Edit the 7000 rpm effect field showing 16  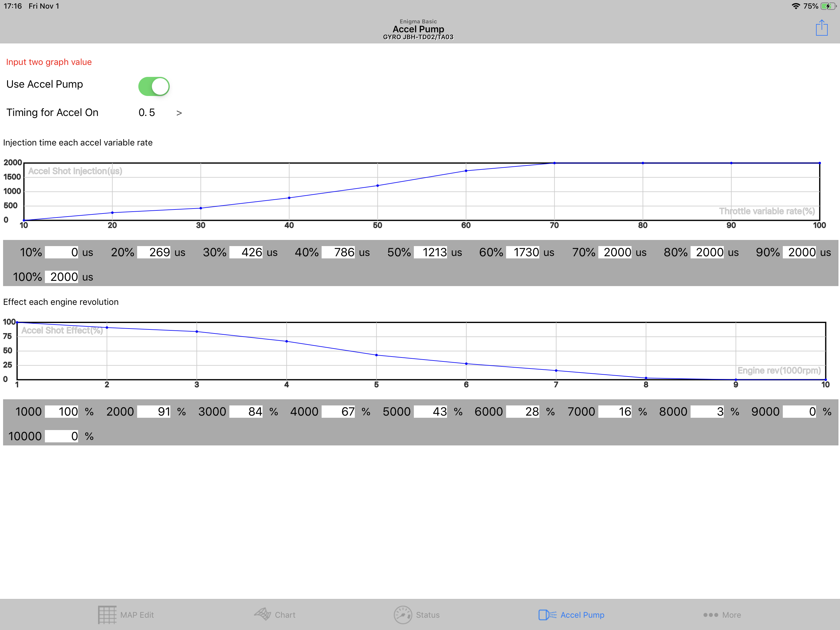615,412
